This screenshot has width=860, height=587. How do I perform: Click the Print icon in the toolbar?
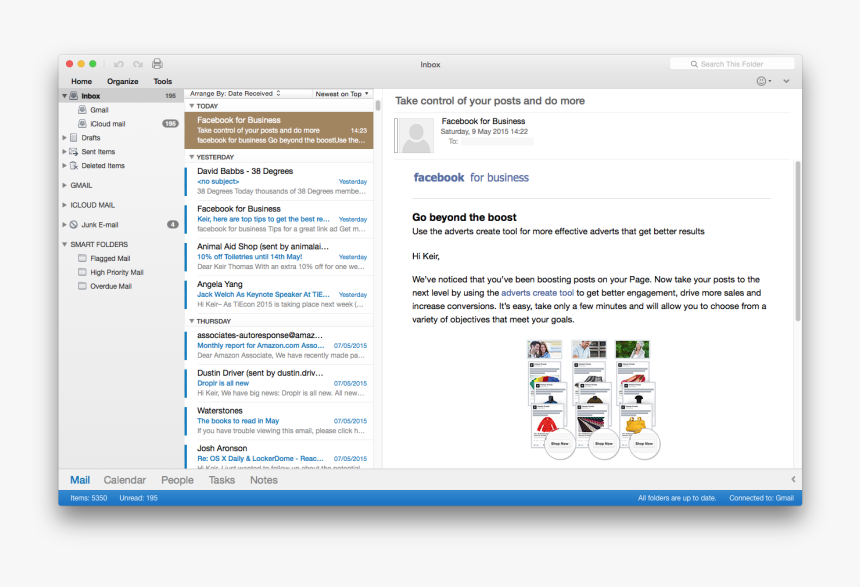tap(158, 64)
